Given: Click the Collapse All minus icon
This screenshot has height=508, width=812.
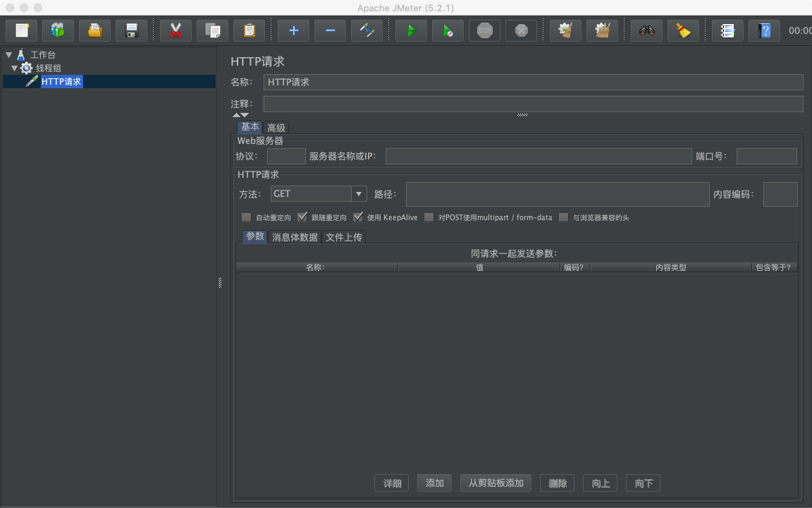Looking at the screenshot, I should pos(331,30).
